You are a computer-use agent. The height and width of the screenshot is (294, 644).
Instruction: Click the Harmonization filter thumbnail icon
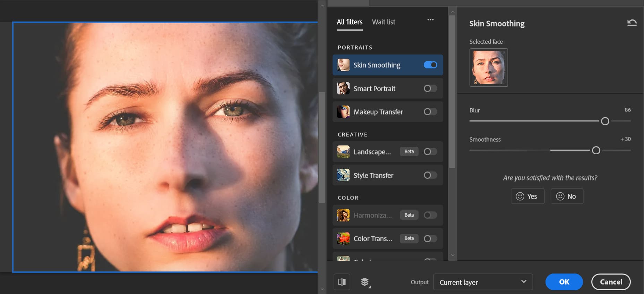pyautogui.click(x=343, y=215)
